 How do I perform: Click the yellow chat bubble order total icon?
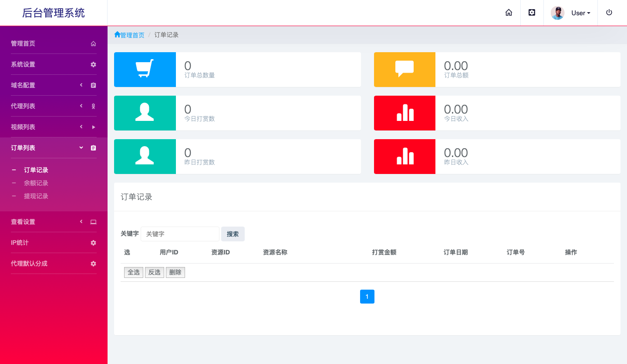tap(405, 69)
